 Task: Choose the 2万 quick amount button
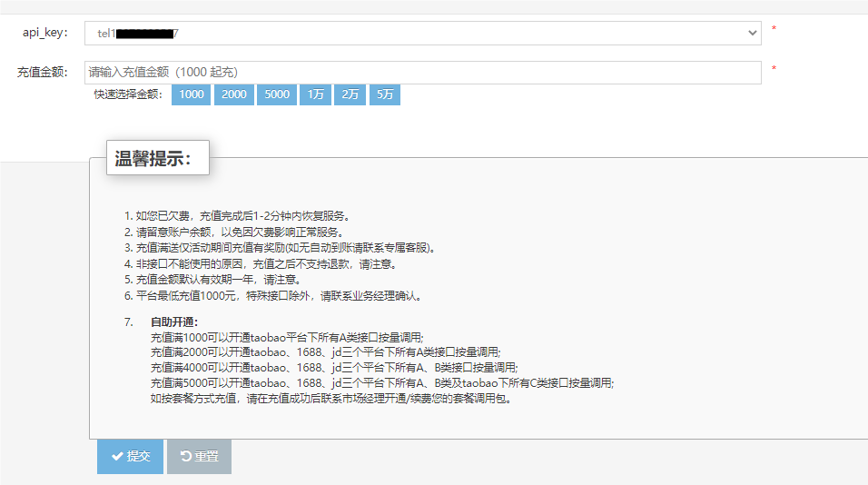[x=350, y=94]
